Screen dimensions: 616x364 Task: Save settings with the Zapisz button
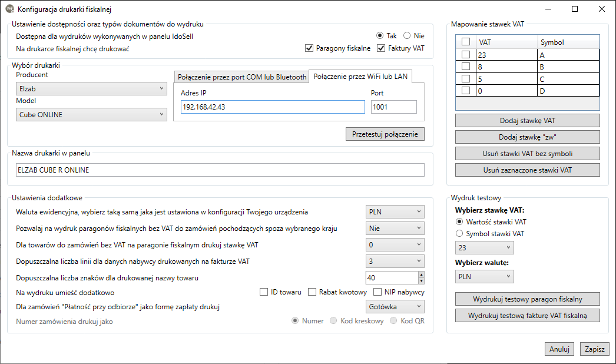point(594,349)
